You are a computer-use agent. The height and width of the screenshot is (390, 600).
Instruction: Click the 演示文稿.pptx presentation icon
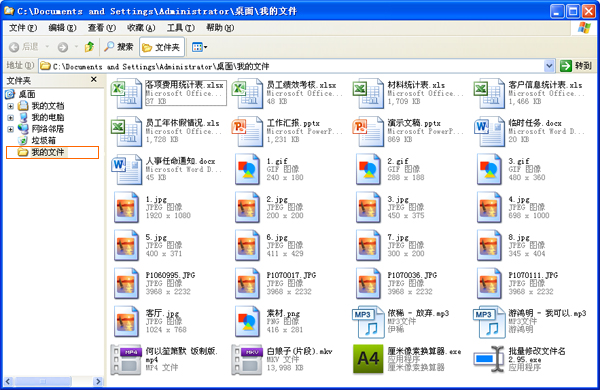(x=368, y=131)
